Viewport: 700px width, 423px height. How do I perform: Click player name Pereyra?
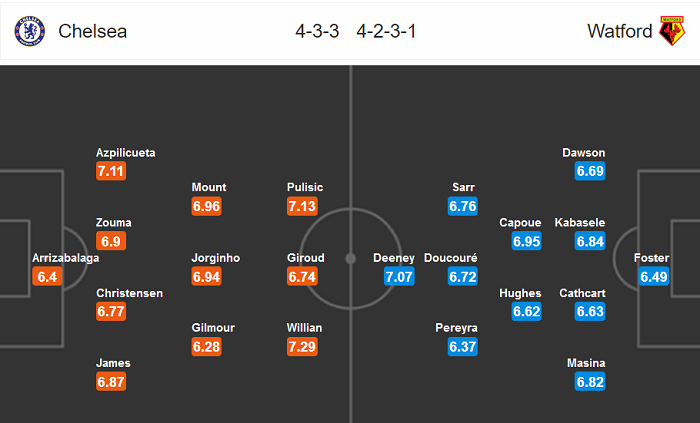coord(458,327)
